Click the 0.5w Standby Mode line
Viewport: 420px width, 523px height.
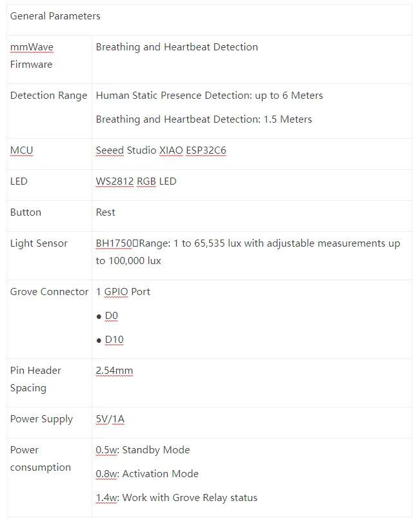143,450
